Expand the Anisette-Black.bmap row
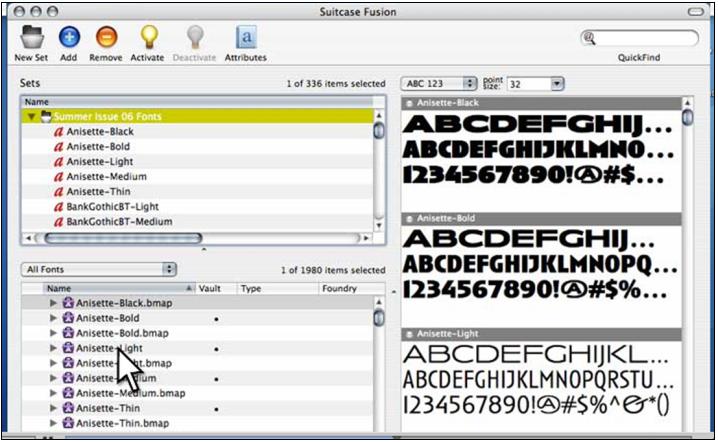Screen dimensions: 718x442 click(x=53, y=303)
